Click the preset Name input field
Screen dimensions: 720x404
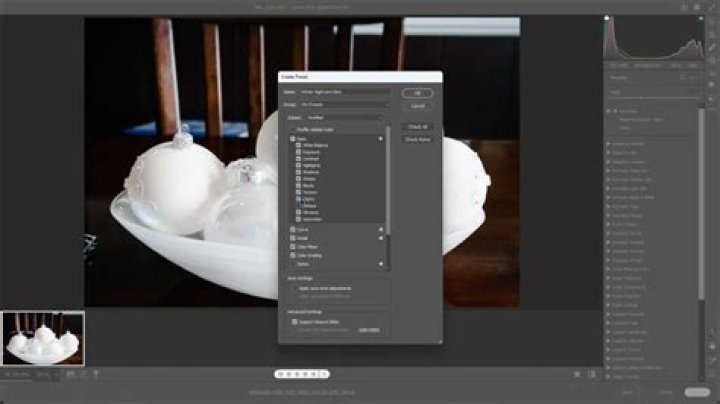pyautogui.click(x=344, y=92)
